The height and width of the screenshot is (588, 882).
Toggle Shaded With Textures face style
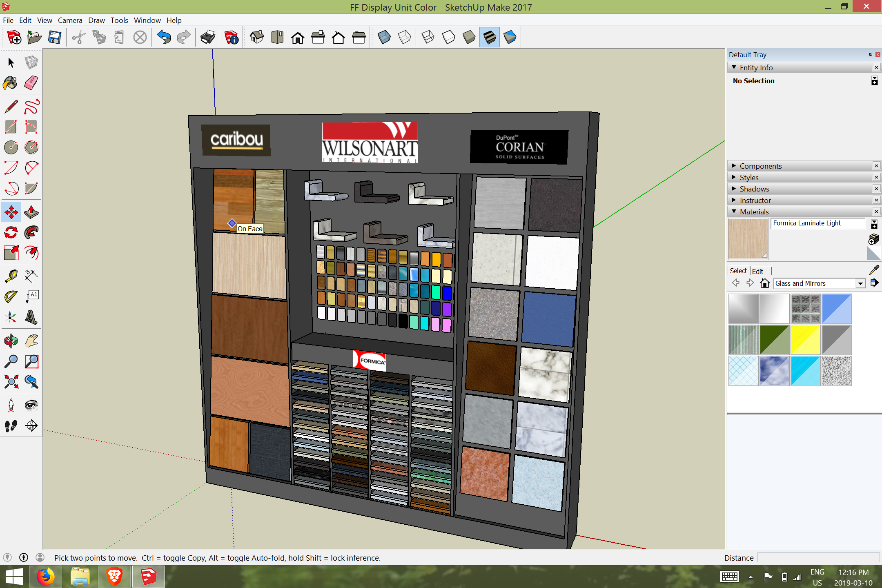click(490, 38)
